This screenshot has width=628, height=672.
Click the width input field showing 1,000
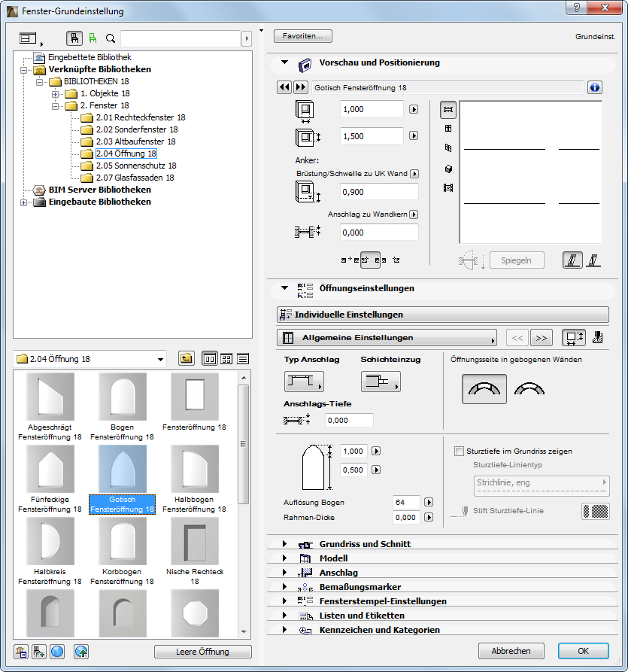pos(372,109)
